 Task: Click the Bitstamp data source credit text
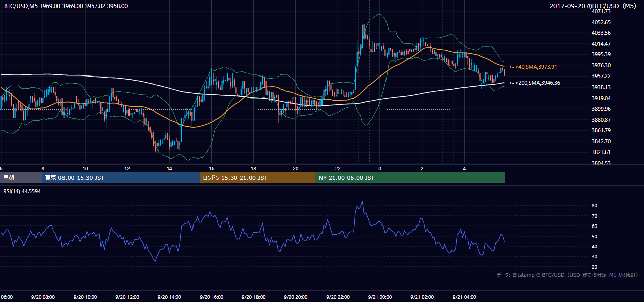[567, 275]
